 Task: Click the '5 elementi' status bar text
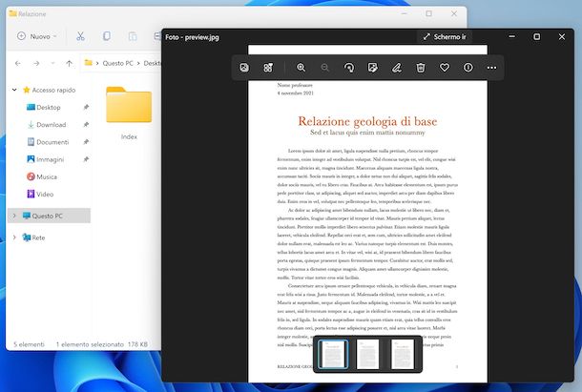click(x=29, y=344)
